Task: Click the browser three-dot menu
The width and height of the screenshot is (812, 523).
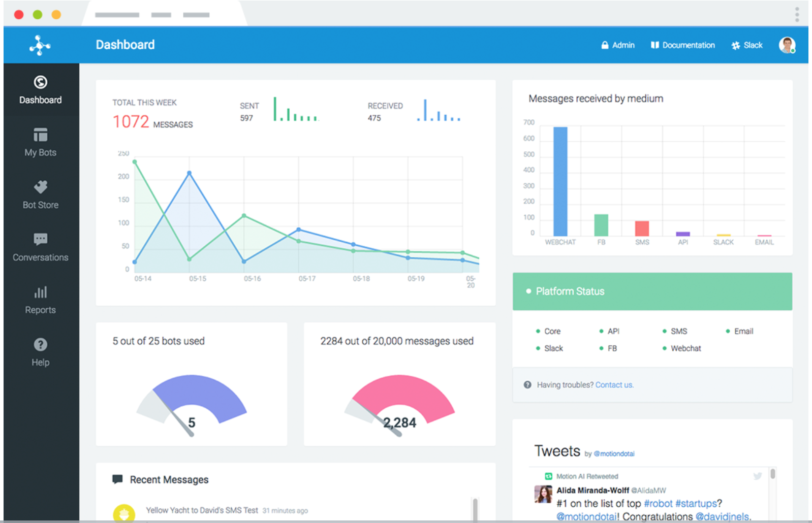Action: 797,14
